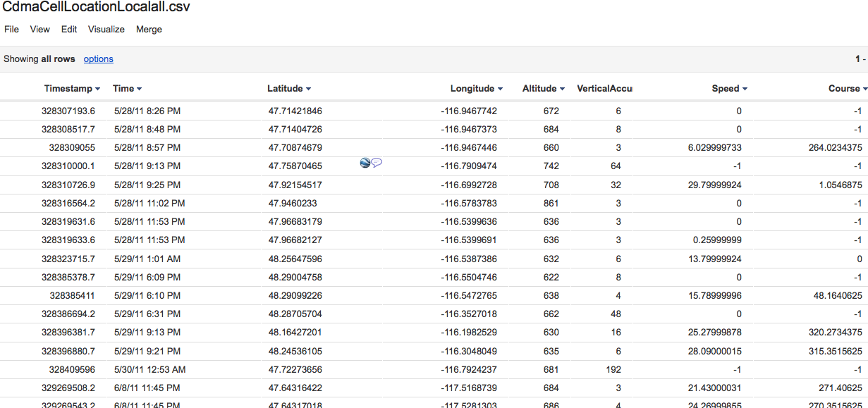The image size is (868, 408).
Task: Select the time cell 5/29/11 1:01 AM
Action: click(x=147, y=259)
